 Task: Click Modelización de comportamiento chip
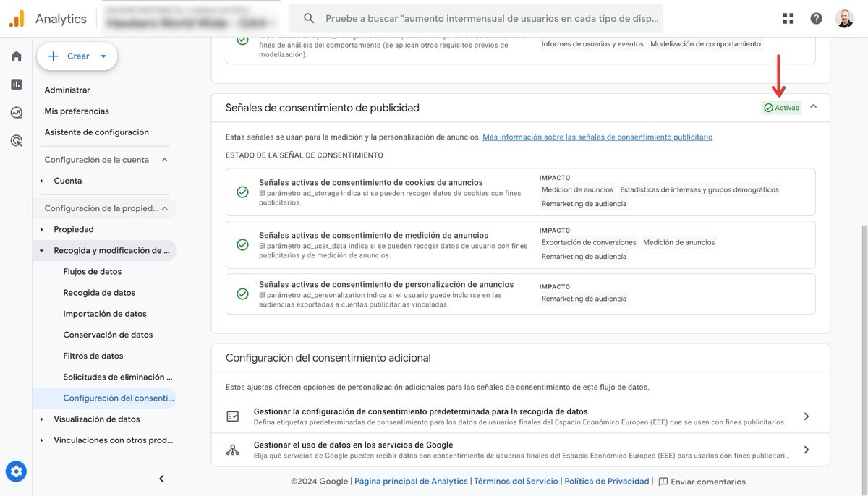pos(705,44)
